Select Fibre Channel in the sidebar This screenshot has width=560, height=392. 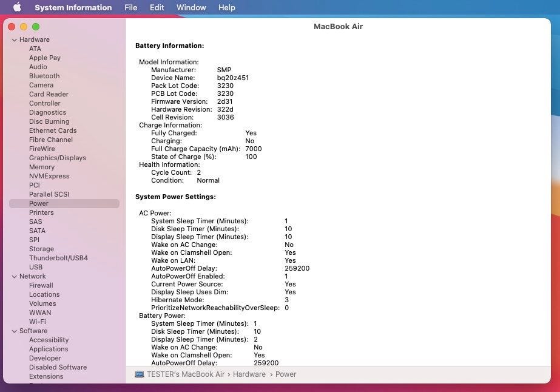(x=51, y=140)
